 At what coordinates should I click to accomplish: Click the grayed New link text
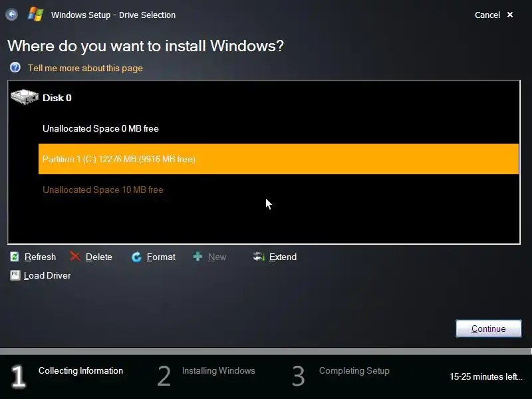(x=217, y=257)
